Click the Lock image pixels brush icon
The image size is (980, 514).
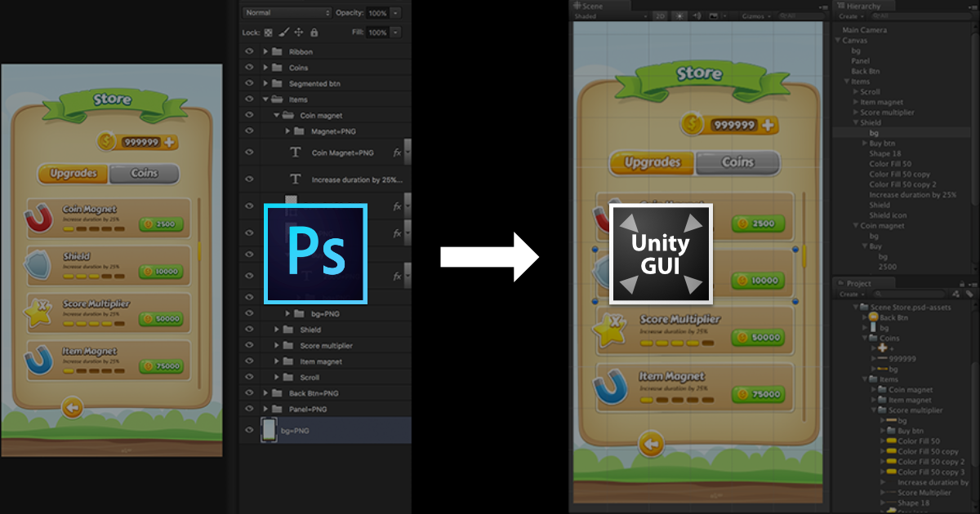pyautogui.click(x=284, y=32)
